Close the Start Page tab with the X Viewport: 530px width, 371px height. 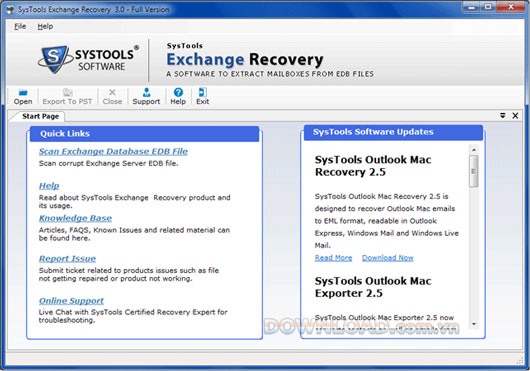[515, 116]
